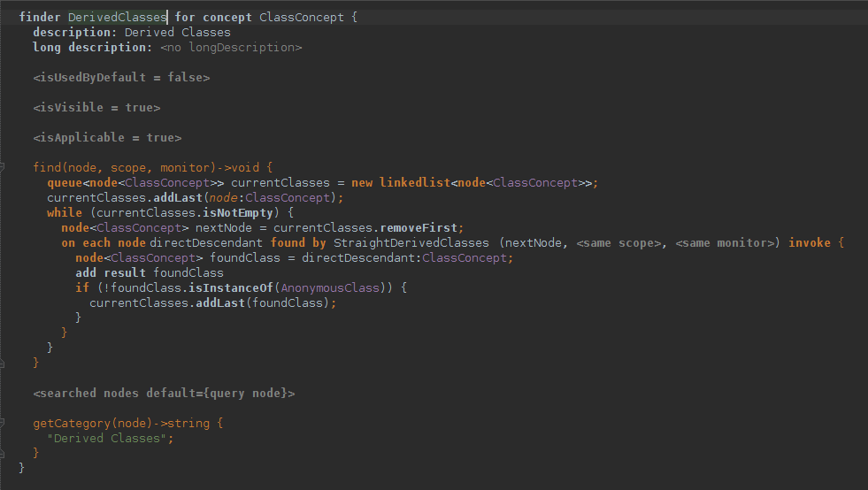
Task: Click the <no longDescription> placeholder
Action: coord(231,48)
